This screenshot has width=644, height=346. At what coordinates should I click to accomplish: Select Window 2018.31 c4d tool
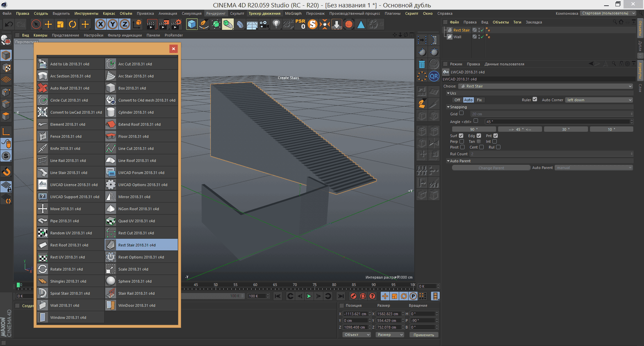click(x=70, y=318)
